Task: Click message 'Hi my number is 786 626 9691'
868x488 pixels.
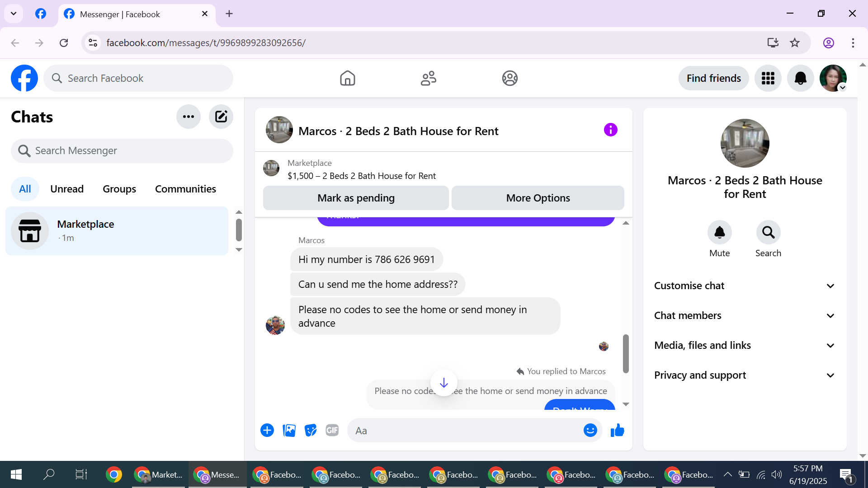Action: point(366,259)
